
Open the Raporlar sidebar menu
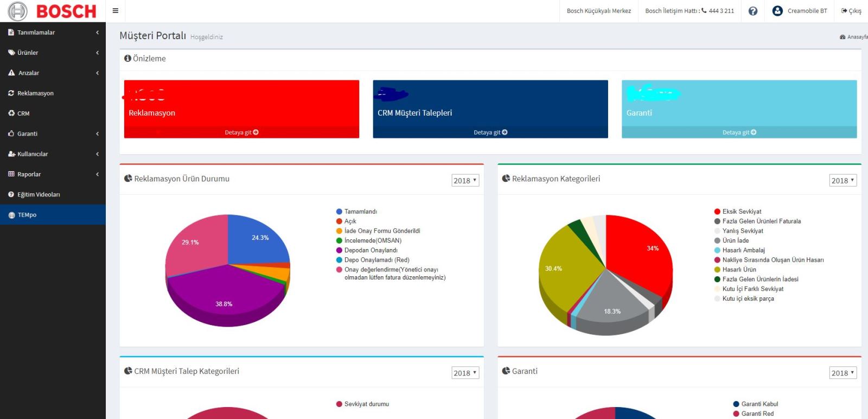53,174
